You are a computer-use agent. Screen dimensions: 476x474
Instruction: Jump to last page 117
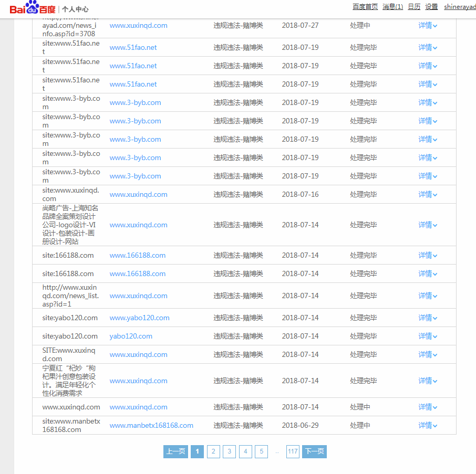click(x=293, y=451)
